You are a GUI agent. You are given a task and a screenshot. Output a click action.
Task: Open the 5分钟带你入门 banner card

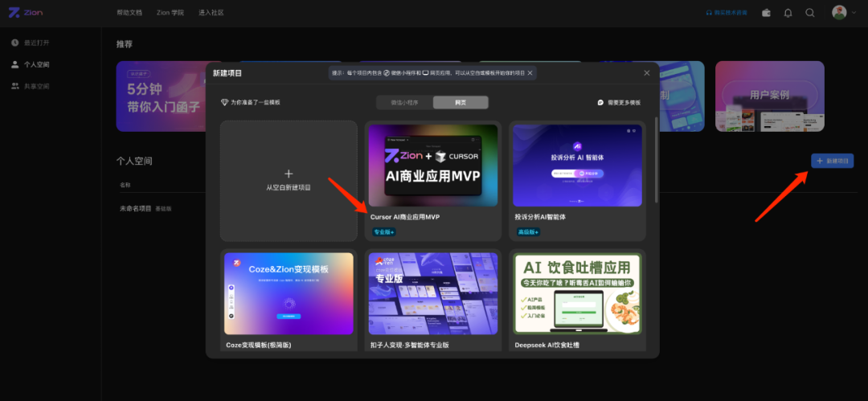pos(161,96)
